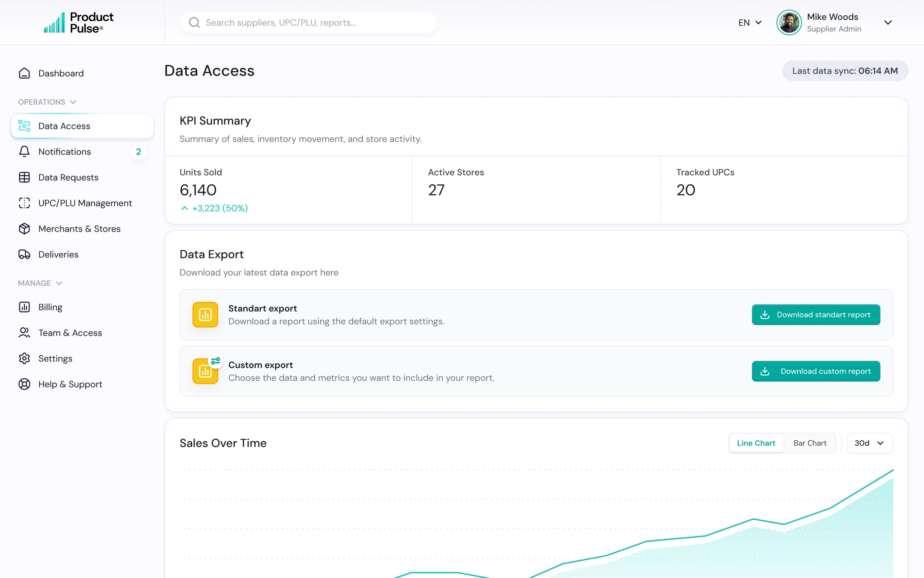
Task: Click the Settings gear icon
Action: [24, 359]
